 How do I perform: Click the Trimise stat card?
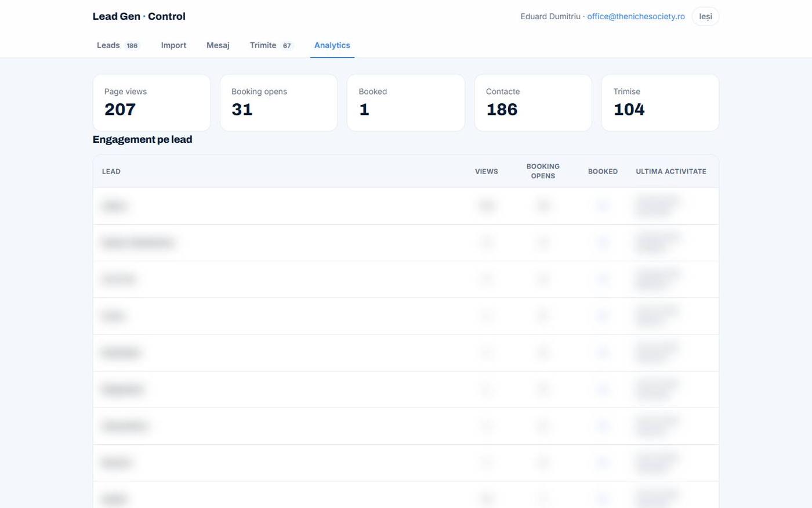coord(660,103)
